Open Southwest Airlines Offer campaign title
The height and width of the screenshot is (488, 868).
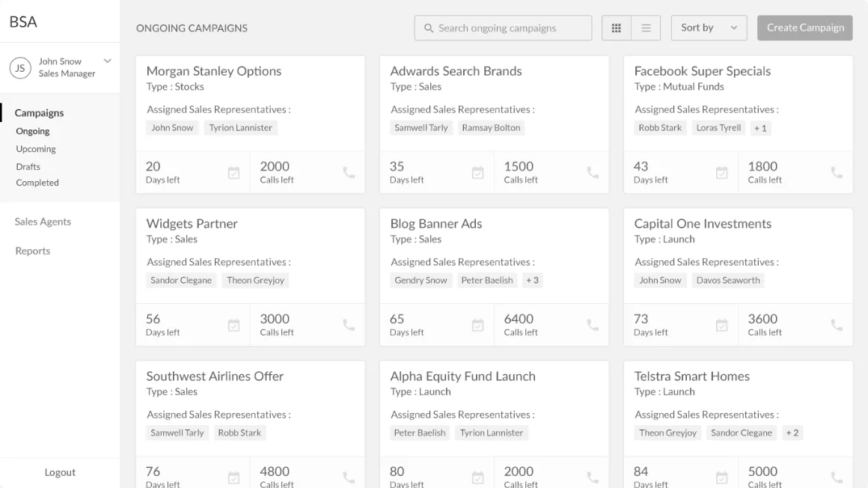[x=215, y=376]
